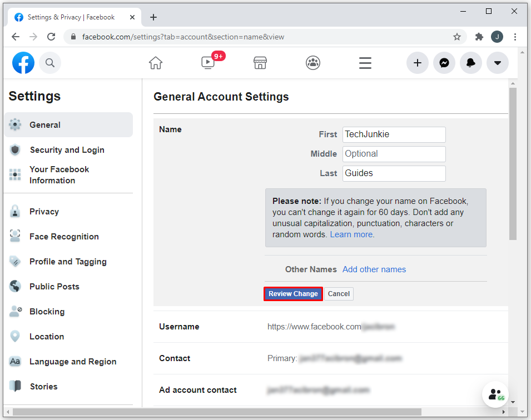Screen dimensions: 531x420
Task: Open the Messenger icon
Action: 444,63
